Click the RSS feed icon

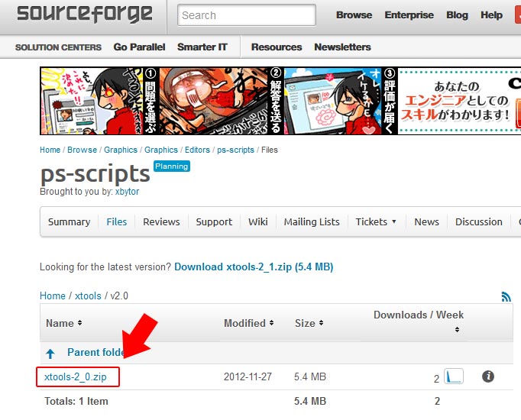(506, 296)
